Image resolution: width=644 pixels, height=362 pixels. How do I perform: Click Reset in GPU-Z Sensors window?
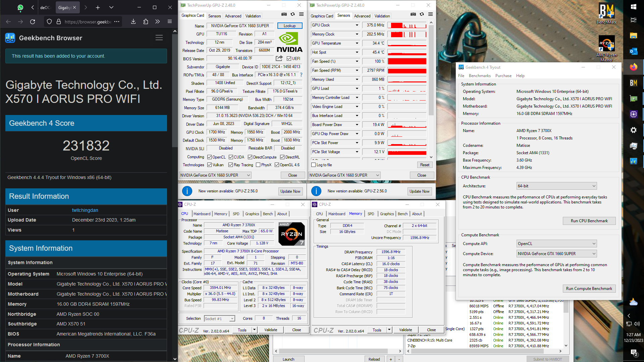(x=425, y=165)
